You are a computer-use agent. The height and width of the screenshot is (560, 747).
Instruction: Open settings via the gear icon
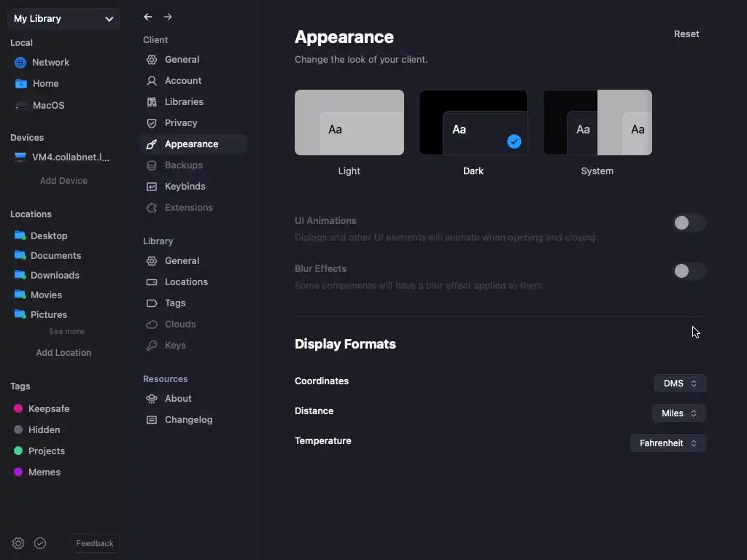pyautogui.click(x=18, y=543)
